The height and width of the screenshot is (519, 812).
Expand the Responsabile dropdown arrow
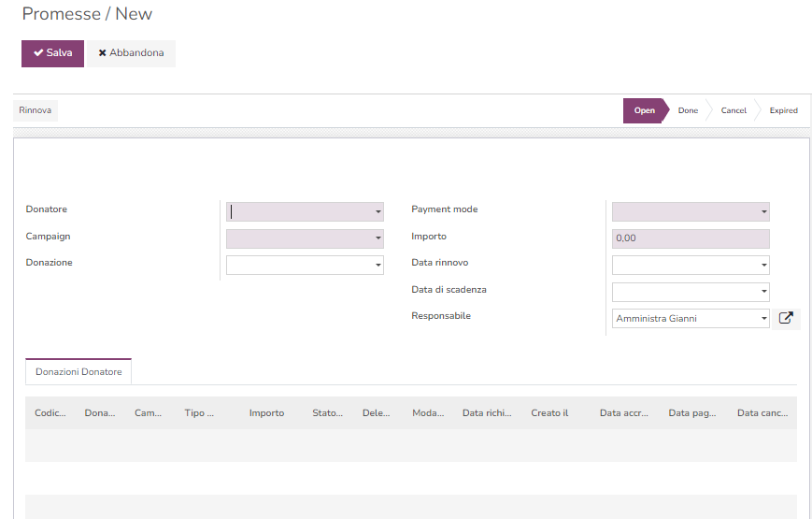pyautogui.click(x=764, y=319)
